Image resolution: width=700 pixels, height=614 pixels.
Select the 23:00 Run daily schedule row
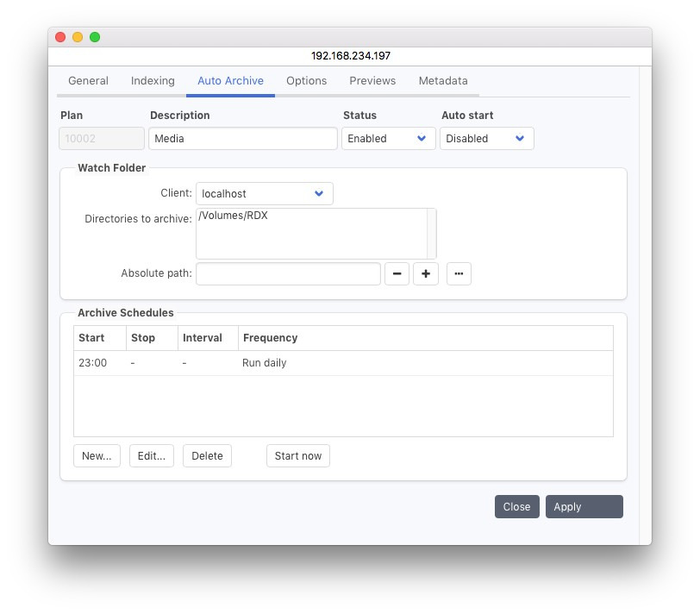tap(342, 363)
